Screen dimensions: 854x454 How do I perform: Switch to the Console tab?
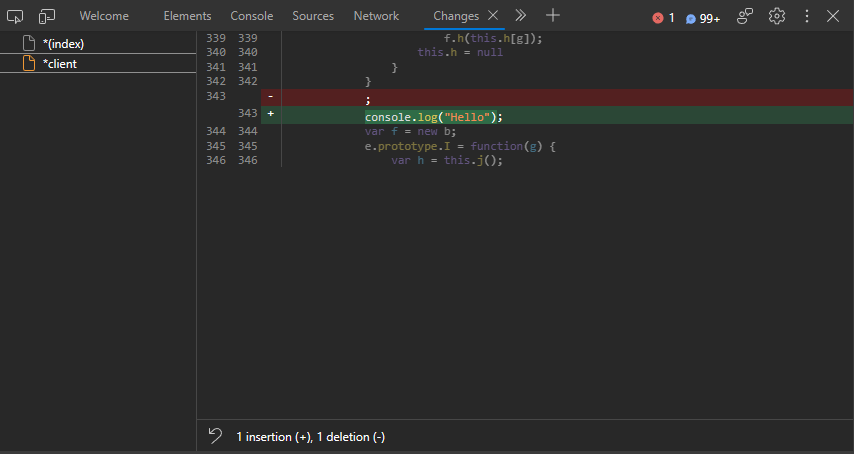[x=252, y=16]
